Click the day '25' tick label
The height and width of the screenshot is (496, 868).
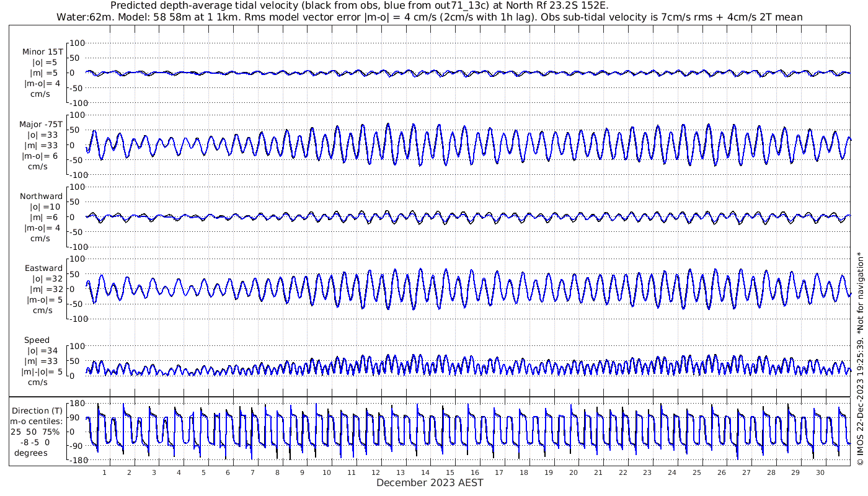point(697,472)
